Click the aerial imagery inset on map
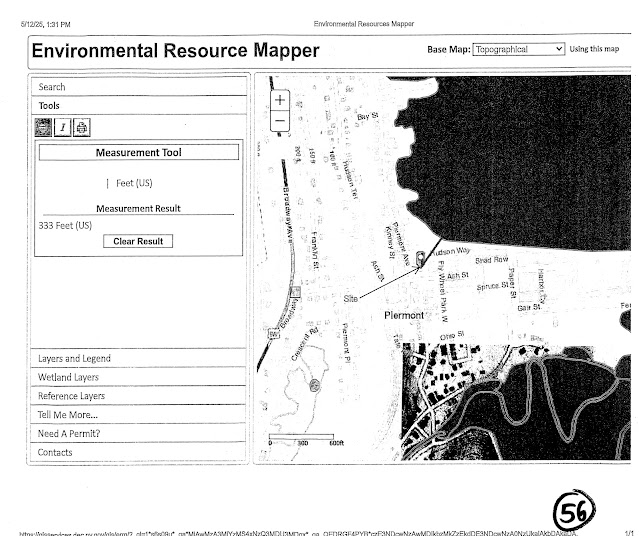This screenshot has height=536, width=639. coord(516,402)
